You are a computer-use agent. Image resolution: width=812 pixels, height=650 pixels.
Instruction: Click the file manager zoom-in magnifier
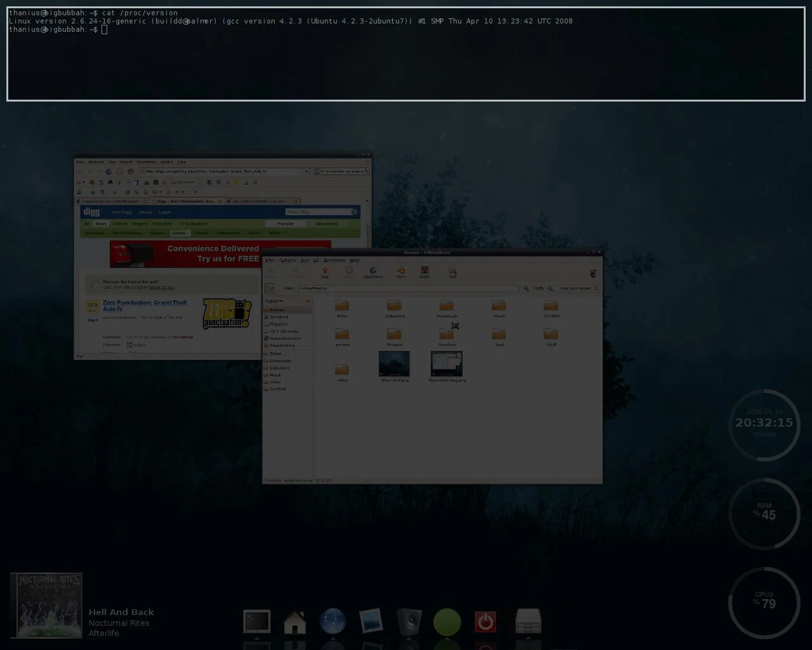click(551, 288)
